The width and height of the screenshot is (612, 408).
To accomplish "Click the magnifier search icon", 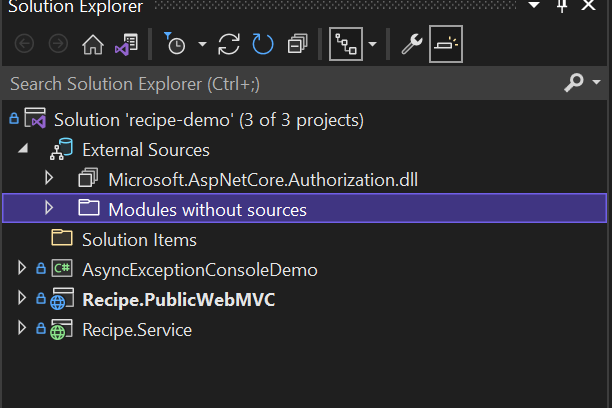I will point(574,83).
